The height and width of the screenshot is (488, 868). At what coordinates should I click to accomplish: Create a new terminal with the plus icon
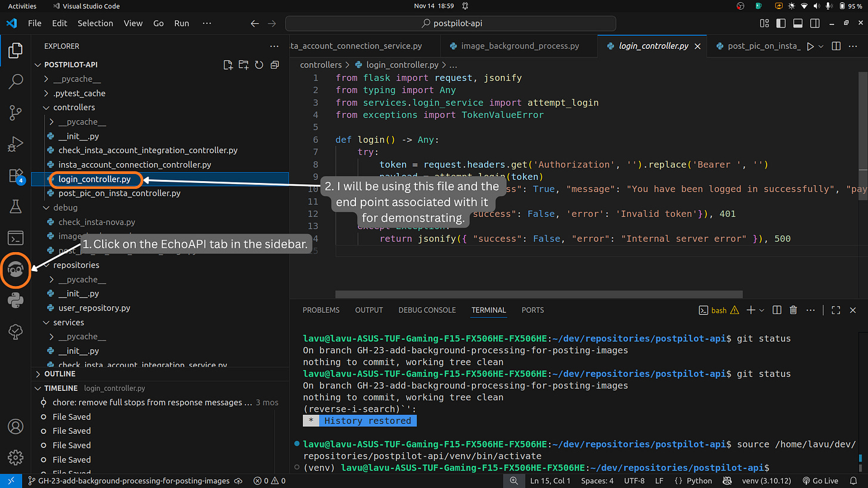click(751, 310)
